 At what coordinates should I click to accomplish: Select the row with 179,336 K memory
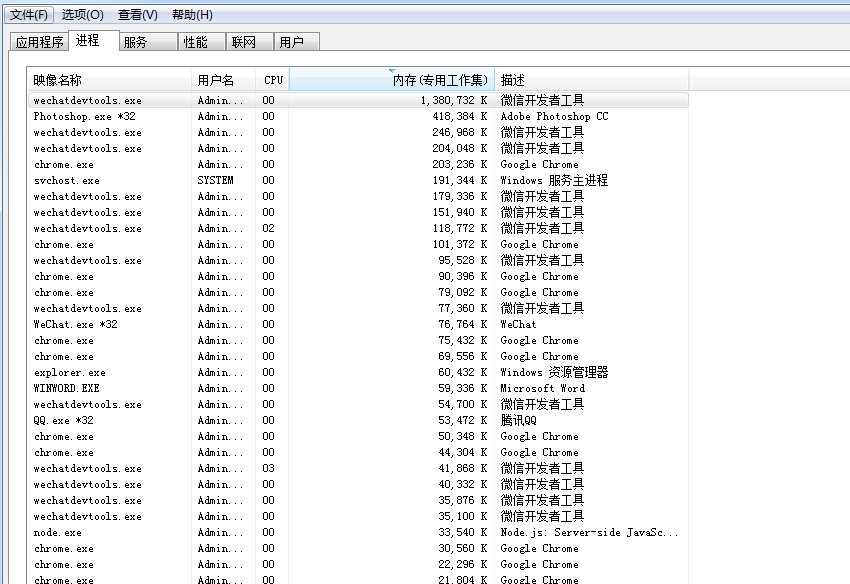358,196
